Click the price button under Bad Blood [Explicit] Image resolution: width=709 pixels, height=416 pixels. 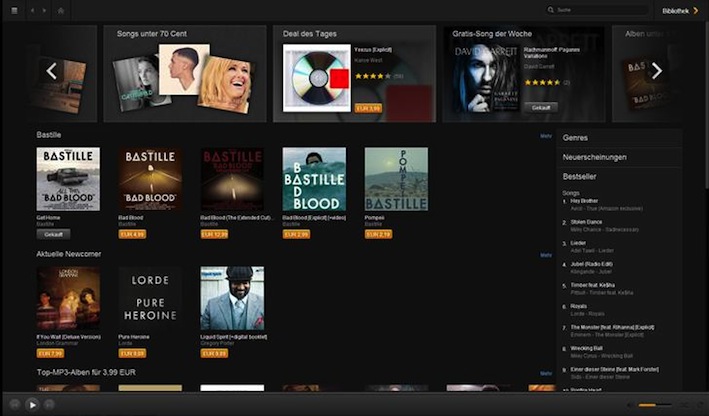[x=296, y=234]
